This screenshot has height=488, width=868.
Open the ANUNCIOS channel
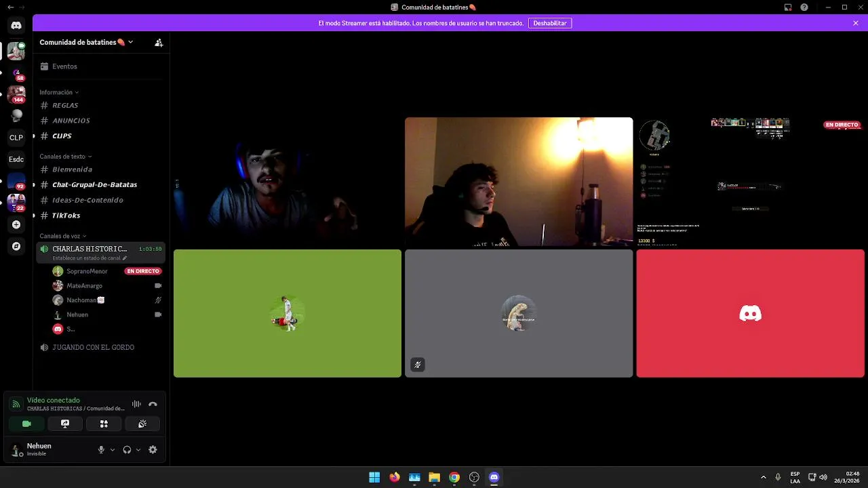pyautogui.click(x=100, y=121)
